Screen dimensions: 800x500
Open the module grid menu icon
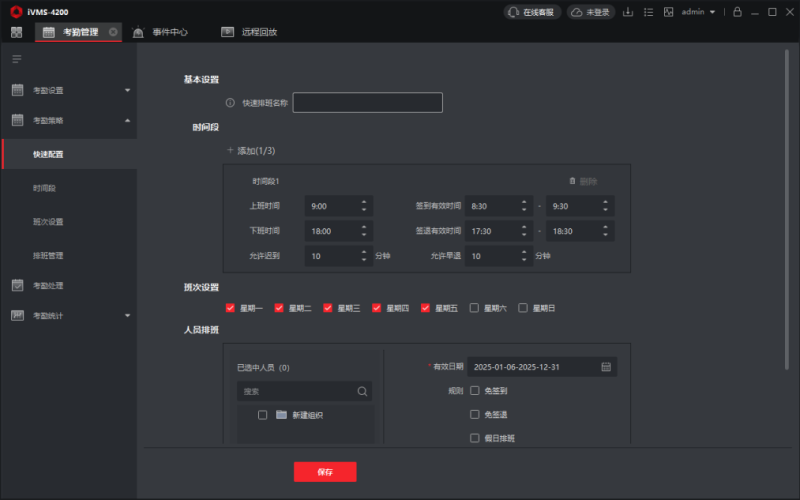[x=16, y=32]
